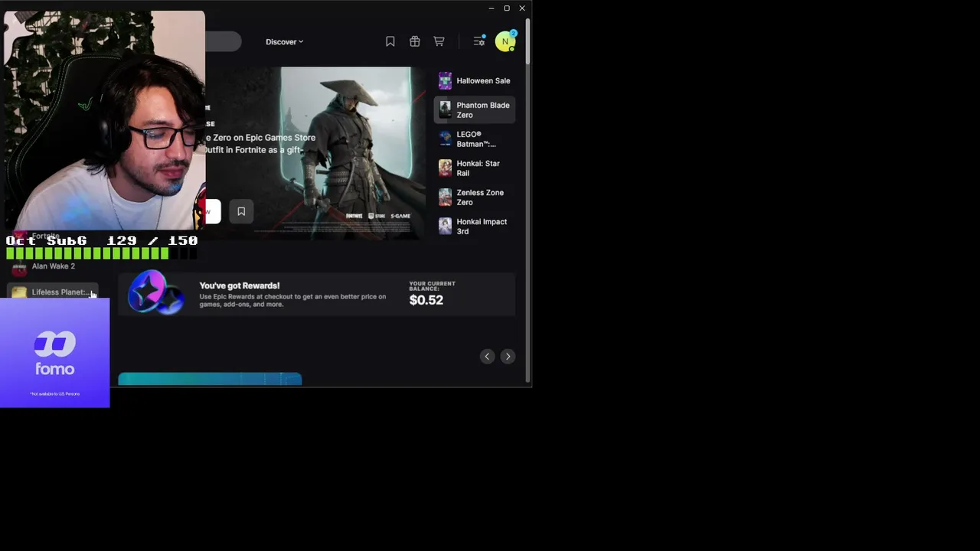Click the Epic Rewards star icon

pos(156,293)
